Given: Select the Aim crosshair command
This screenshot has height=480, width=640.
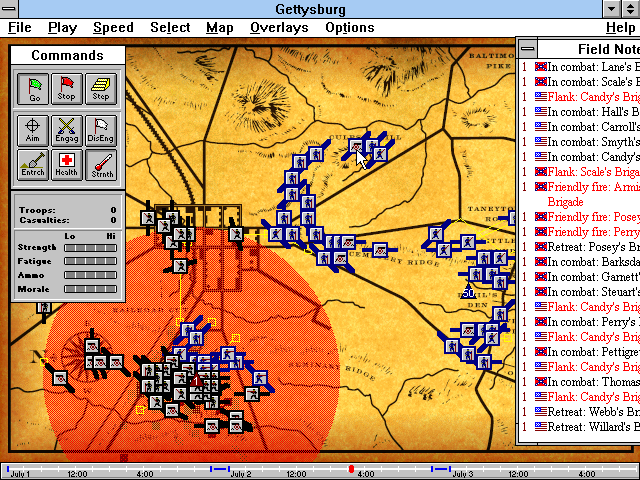Looking at the screenshot, I should [33, 130].
